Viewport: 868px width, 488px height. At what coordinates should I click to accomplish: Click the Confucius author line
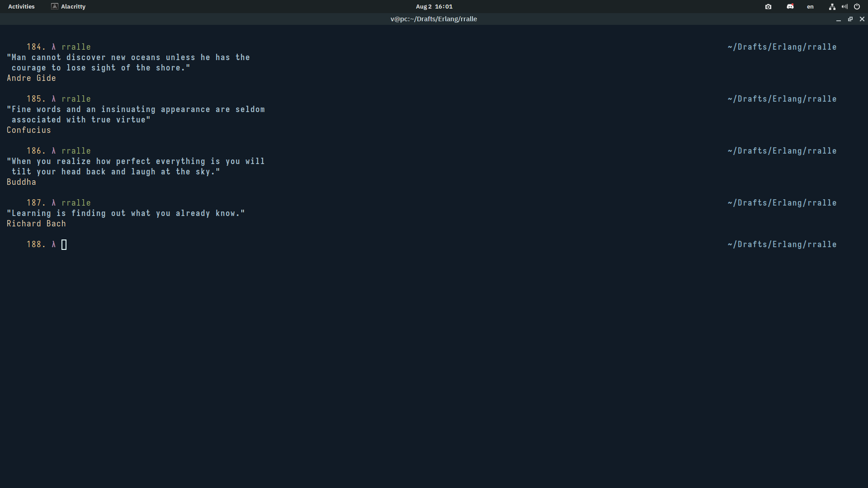pos(28,130)
